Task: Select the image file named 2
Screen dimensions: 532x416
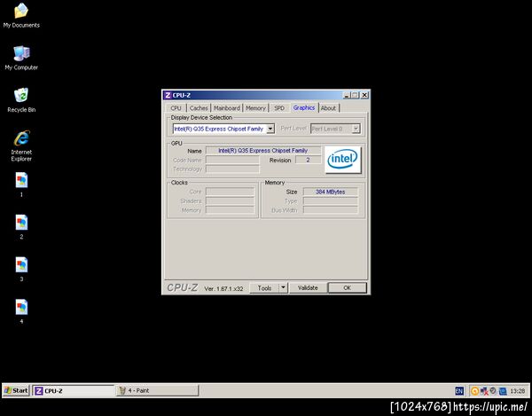Action: [21, 227]
